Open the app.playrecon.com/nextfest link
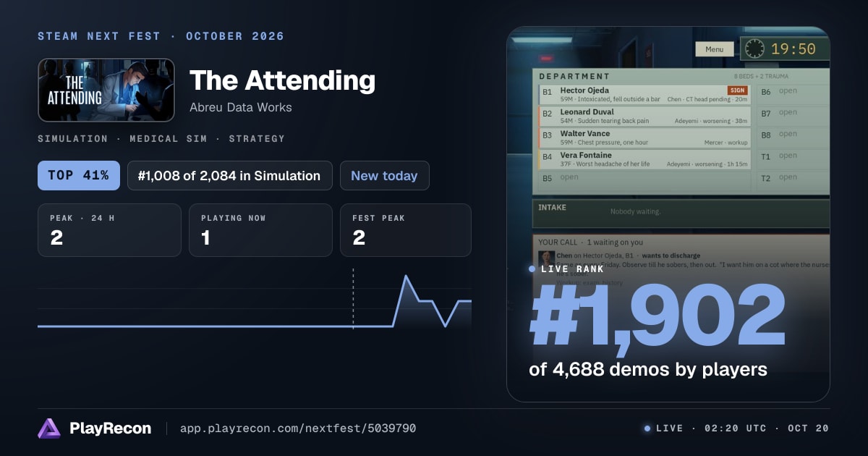The image size is (868, 456). tap(298, 428)
